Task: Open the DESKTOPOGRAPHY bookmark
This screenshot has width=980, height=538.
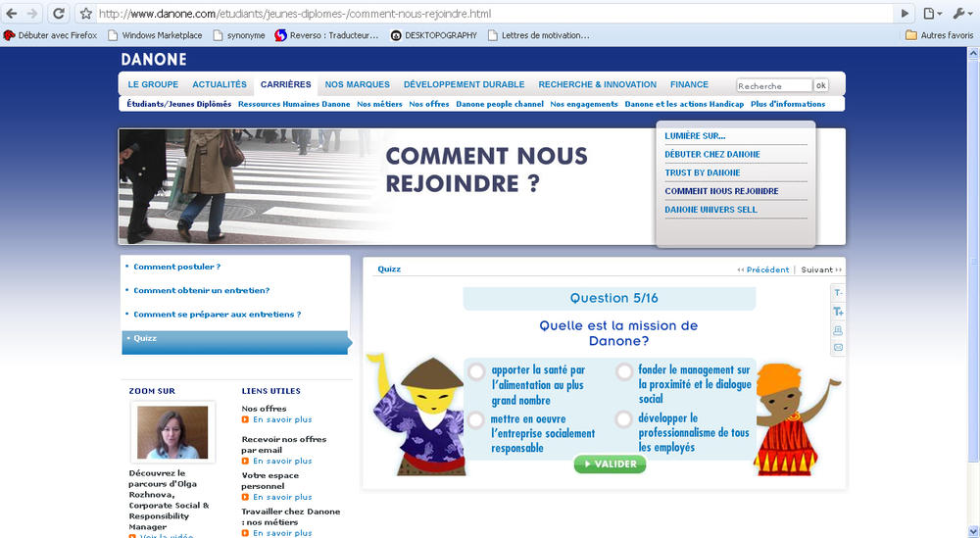Action: tap(434, 35)
